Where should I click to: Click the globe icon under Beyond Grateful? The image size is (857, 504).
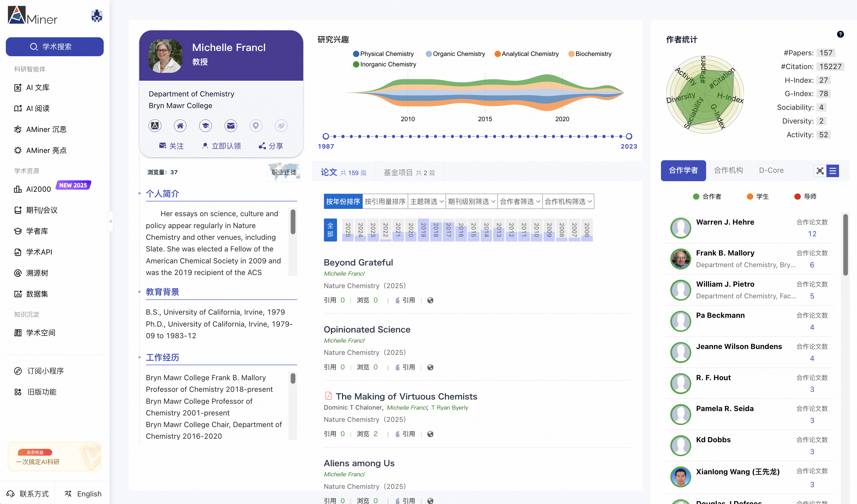[x=430, y=300]
